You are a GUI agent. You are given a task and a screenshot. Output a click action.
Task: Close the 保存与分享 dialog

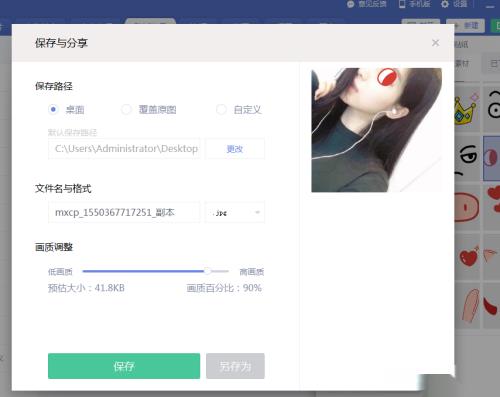pyautogui.click(x=435, y=43)
